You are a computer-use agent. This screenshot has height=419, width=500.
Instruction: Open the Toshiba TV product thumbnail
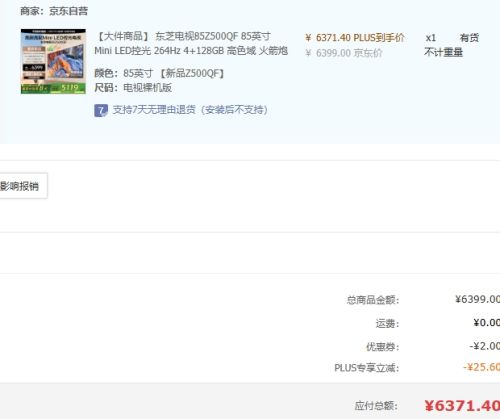(53, 61)
